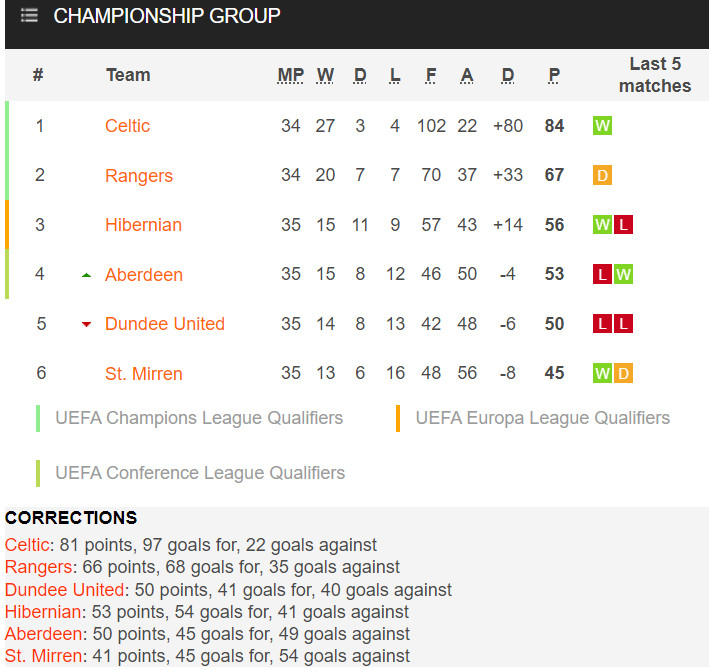Click Aberdeen's green W result badge
Screen dimensions: 709x670
(623, 274)
